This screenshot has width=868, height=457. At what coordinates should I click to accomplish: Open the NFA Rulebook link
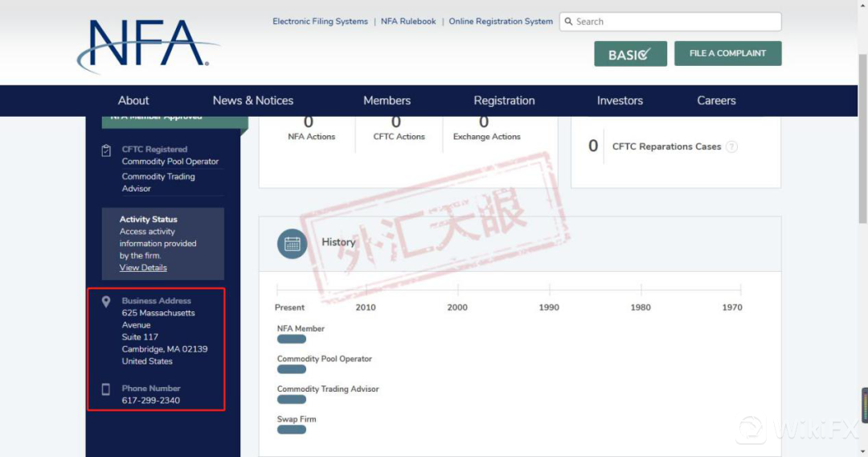408,22
